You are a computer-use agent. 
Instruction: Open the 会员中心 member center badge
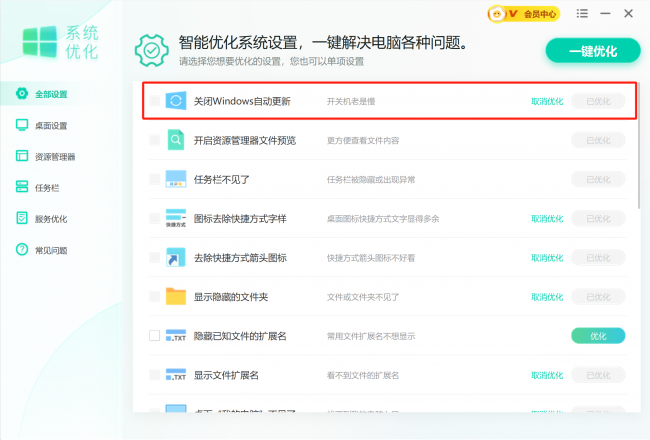point(524,14)
